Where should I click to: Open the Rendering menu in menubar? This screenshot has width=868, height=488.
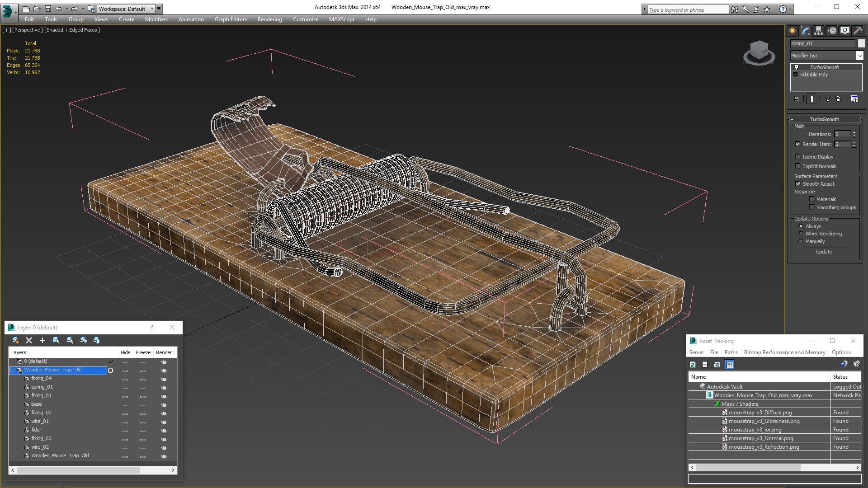tap(270, 19)
